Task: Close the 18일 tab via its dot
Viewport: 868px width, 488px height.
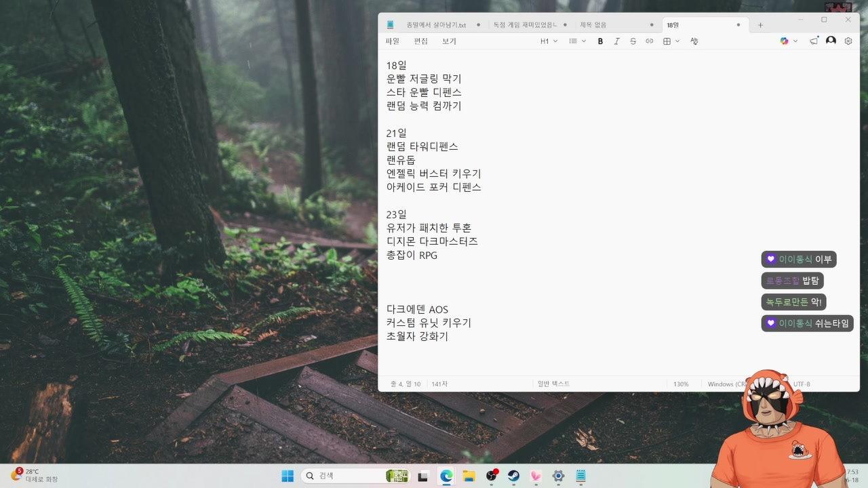Action: point(738,25)
